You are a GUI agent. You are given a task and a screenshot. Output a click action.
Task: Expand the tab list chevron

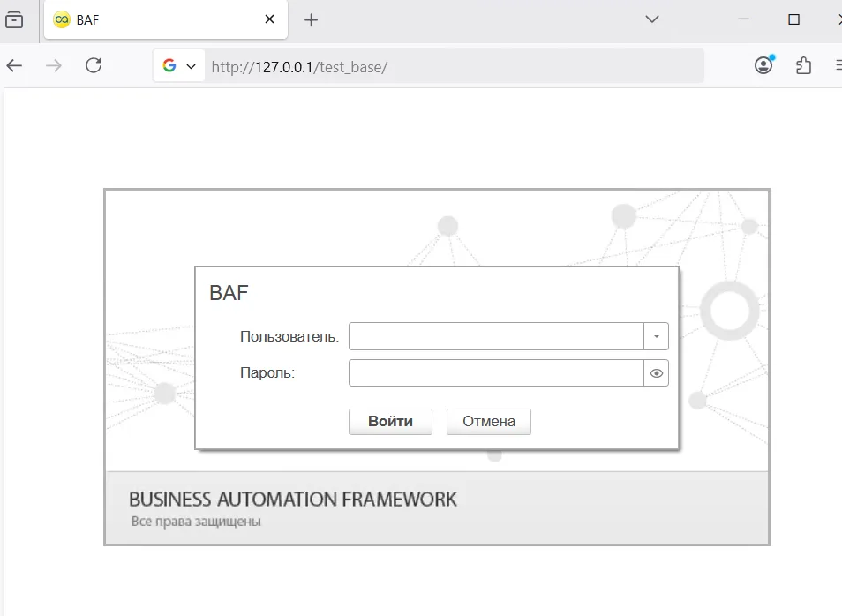pos(652,19)
